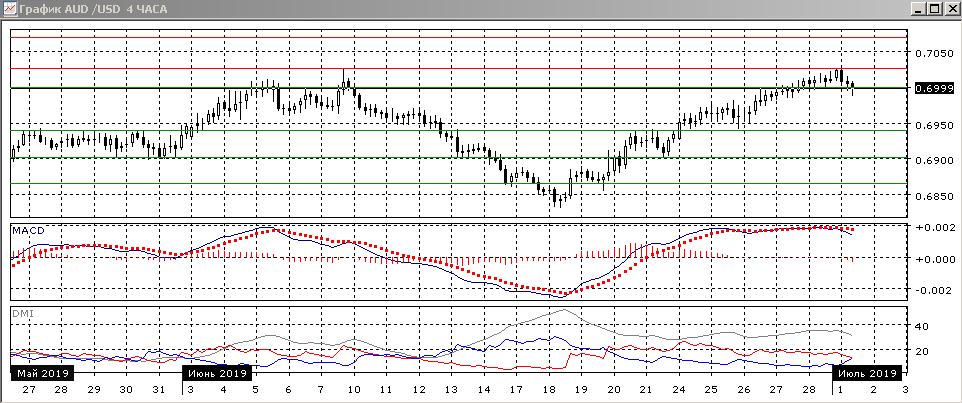Click date label 24 on time axis
The width and height of the screenshot is (962, 403).
[678, 390]
